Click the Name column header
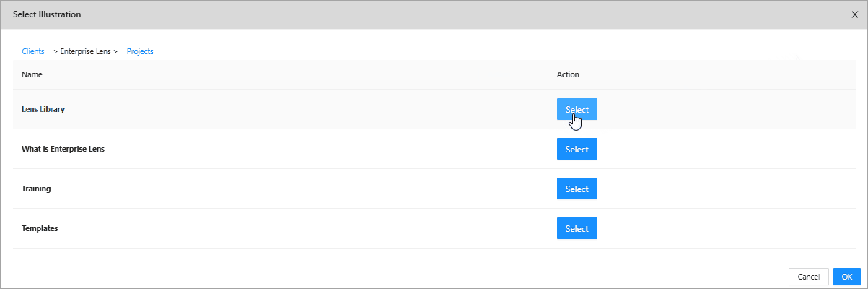Image resolution: width=868 pixels, height=289 pixels. (x=32, y=74)
